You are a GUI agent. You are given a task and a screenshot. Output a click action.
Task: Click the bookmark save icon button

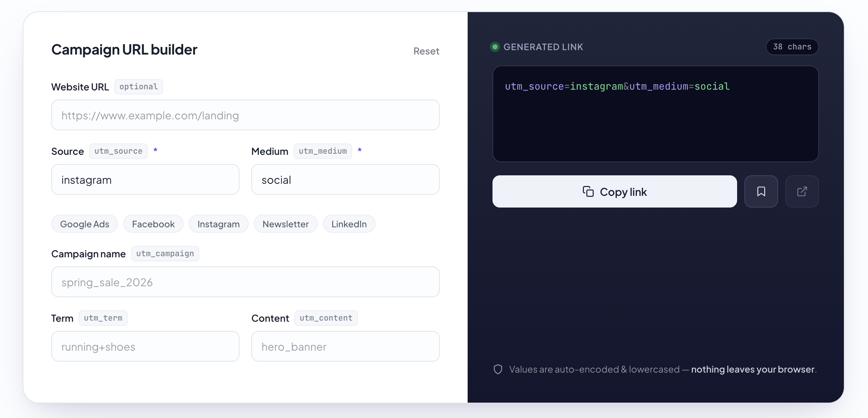coord(761,191)
